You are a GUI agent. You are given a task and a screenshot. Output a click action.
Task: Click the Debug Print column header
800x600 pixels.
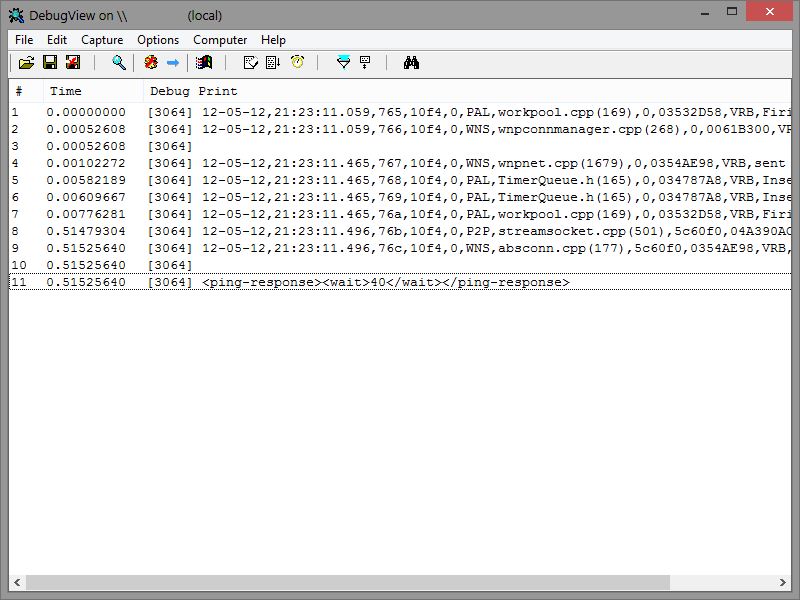point(193,91)
